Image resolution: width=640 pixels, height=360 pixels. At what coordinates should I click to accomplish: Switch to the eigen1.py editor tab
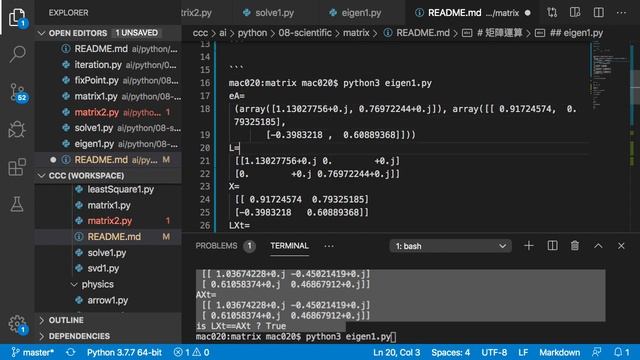[x=355, y=13]
